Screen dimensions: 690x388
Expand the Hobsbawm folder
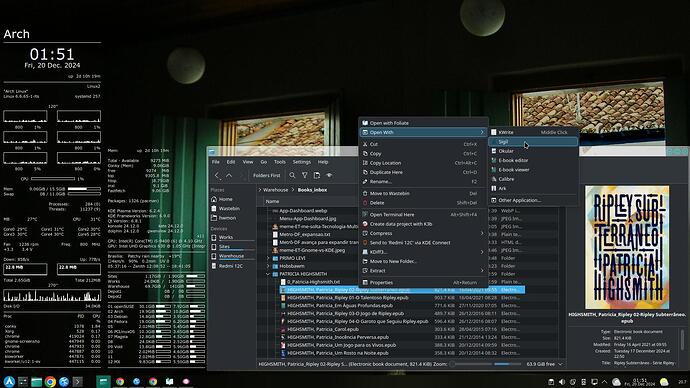(x=268, y=266)
